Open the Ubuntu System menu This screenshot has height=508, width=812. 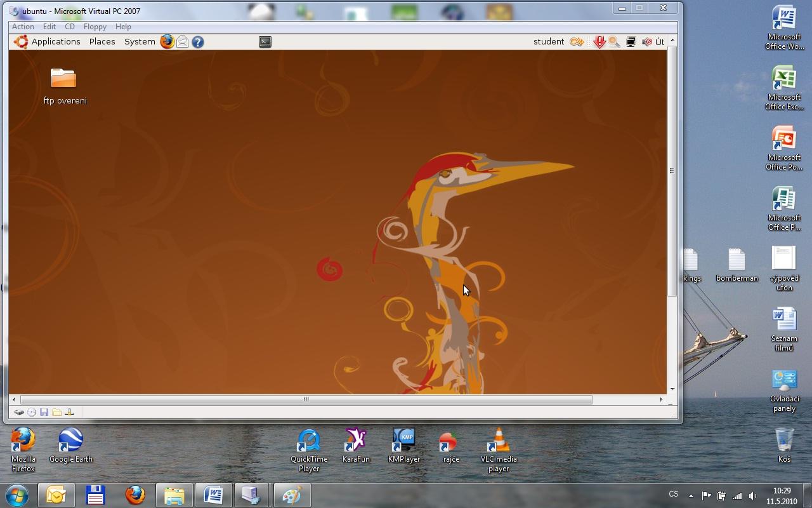140,42
